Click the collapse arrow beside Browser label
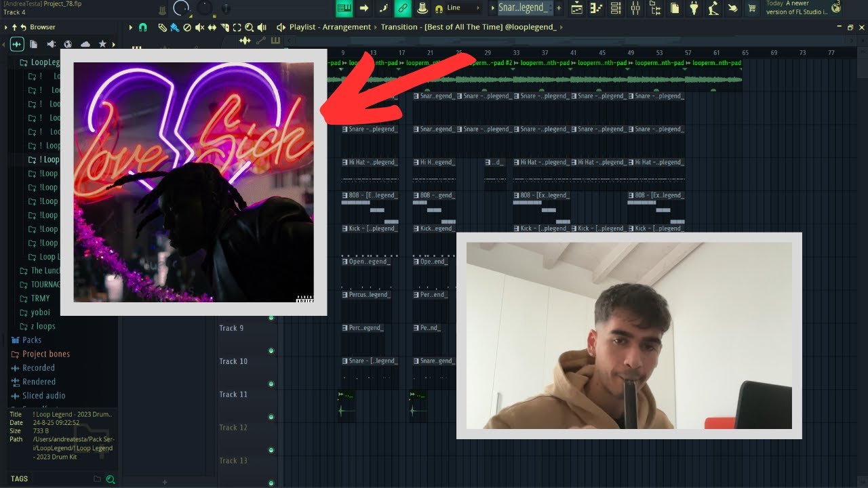Image resolution: width=868 pixels, height=488 pixels. click(6, 27)
